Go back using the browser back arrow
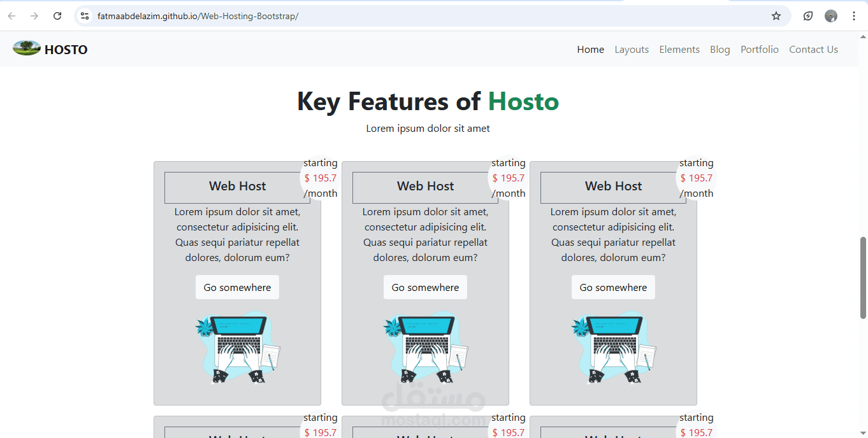 point(11,16)
